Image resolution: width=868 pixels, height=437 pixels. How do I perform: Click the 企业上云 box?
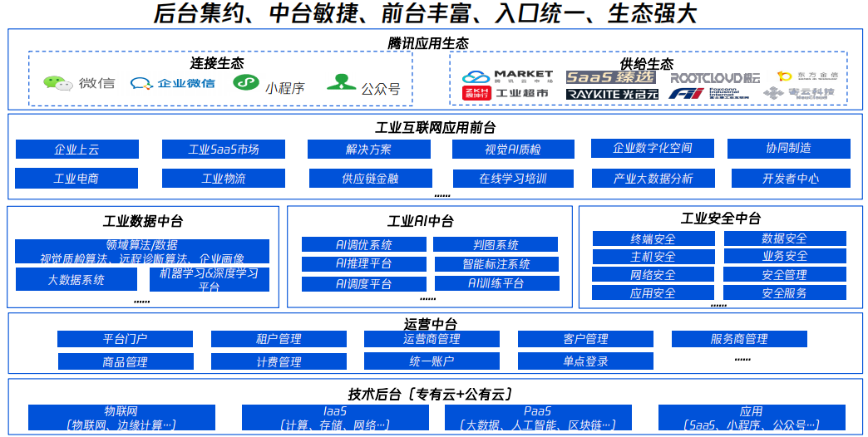(x=76, y=150)
